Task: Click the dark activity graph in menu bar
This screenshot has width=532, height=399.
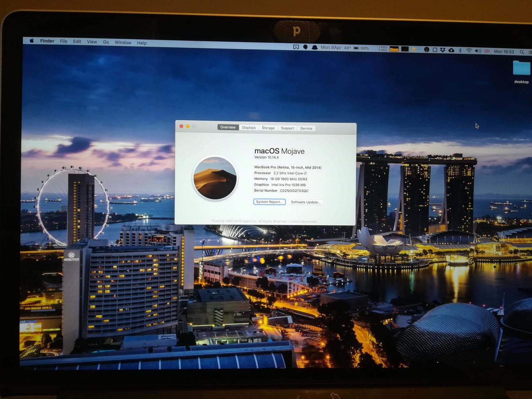Action: tap(405, 49)
